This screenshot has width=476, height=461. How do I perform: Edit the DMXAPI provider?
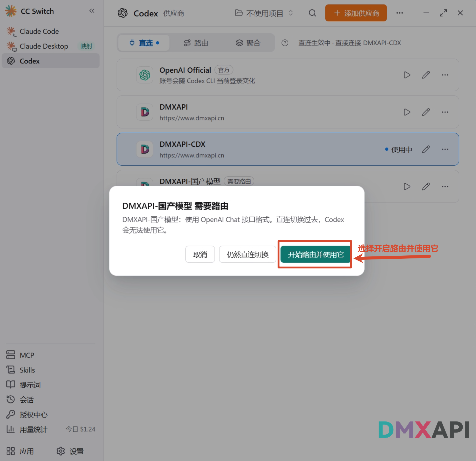coord(426,112)
